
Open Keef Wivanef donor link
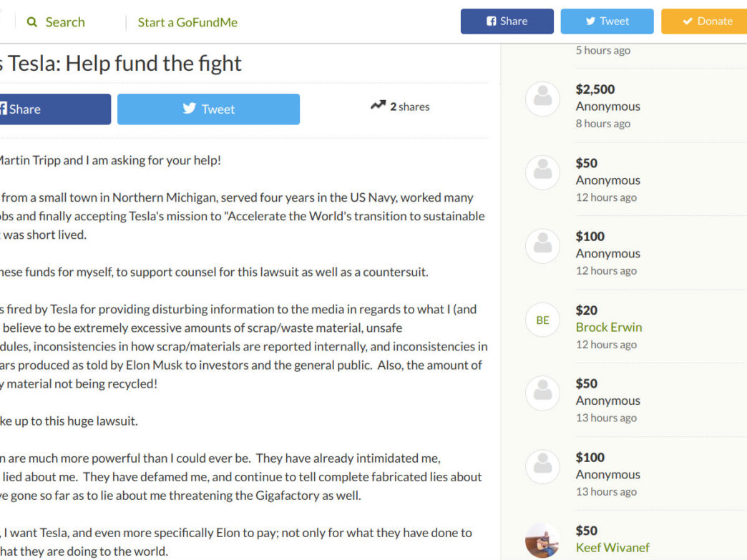point(612,548)
